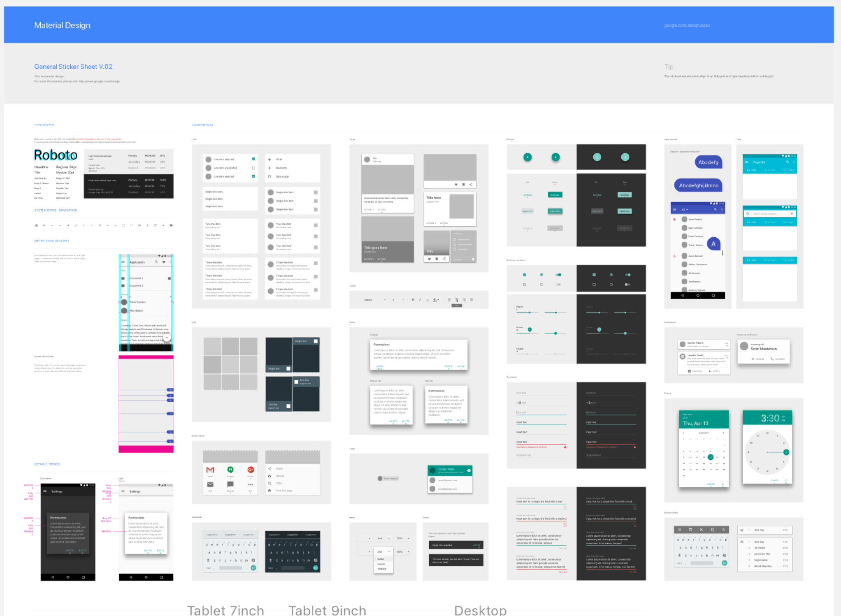Click the Bold icon in the text toolbar
The height and width of the screenshot is (616, 841).
pyautogui.click(x=413, y=300)
